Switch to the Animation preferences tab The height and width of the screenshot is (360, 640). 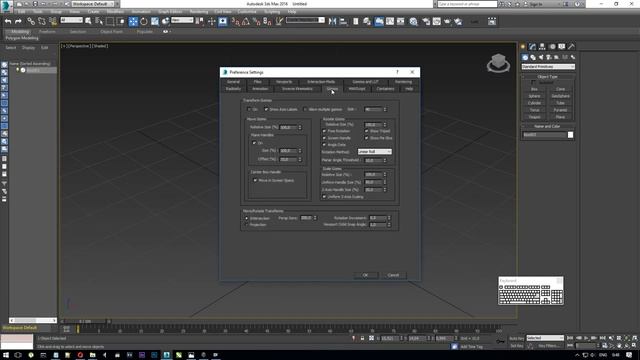[260, 89]
